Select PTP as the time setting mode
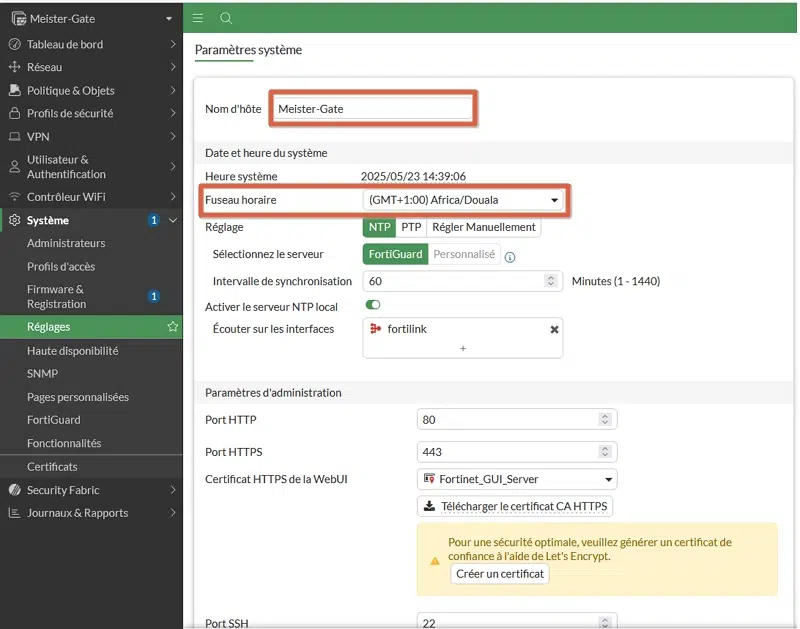The width and height of the screenshot is (800, 629). (x=411, y=227)
